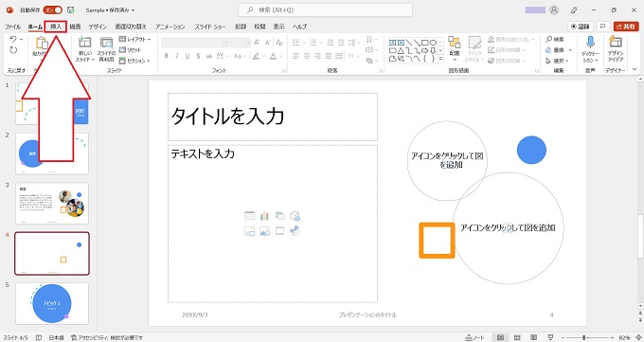Open the Select (選択) dropdown
The width and height of the screenshot is (644, 342).
pos(557,61)
